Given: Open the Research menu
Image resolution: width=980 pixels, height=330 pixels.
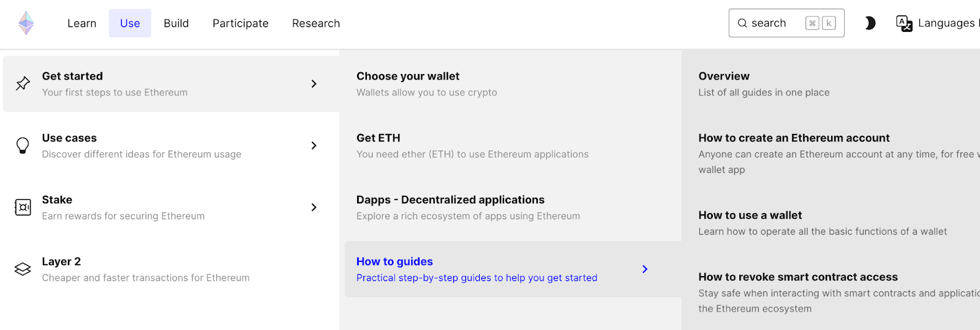Looking at the screenshot, I should (315, 23).
